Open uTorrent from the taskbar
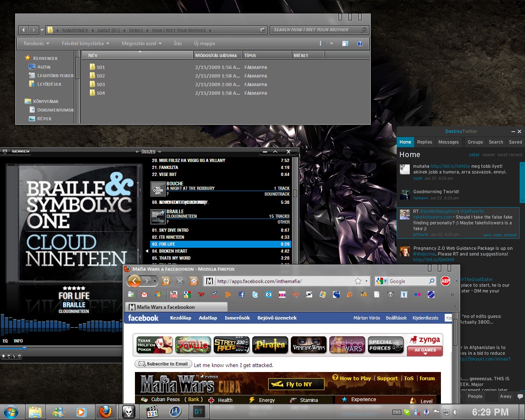The image size is (525, 420). (x=176, y=411)
